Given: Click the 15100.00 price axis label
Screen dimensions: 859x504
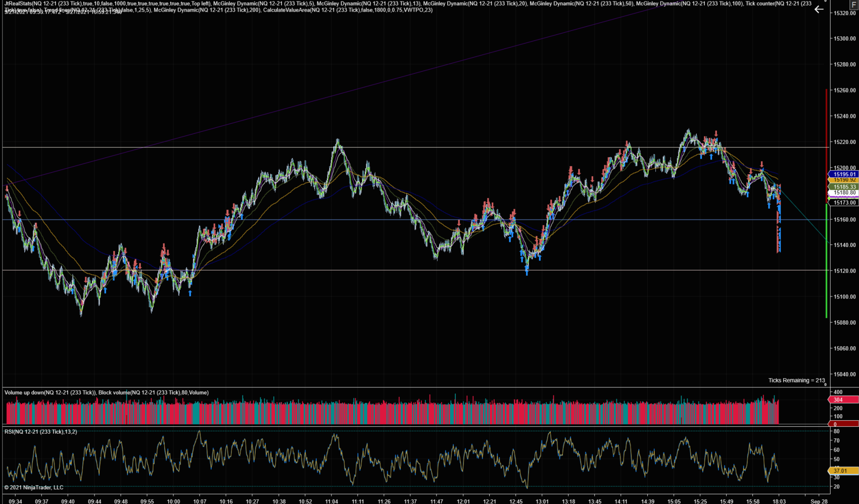Looking at the screenshot, I should click(844, 297).
